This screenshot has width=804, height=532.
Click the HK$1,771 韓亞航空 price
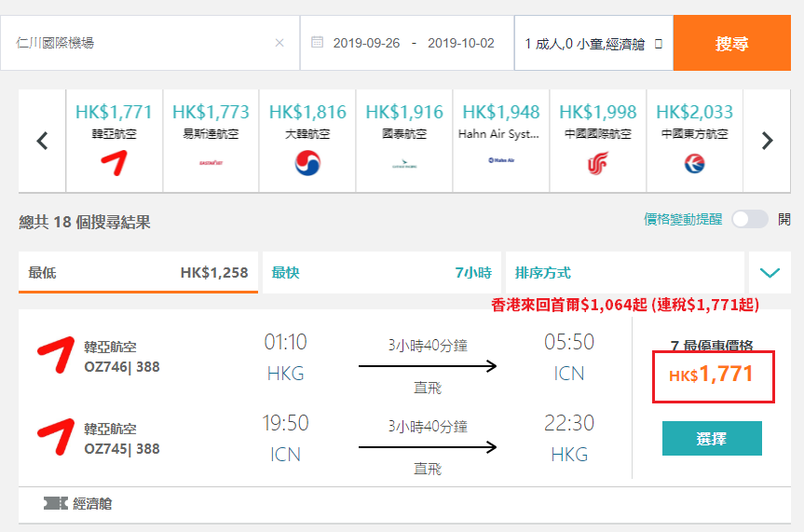click(x=114, y=112)
